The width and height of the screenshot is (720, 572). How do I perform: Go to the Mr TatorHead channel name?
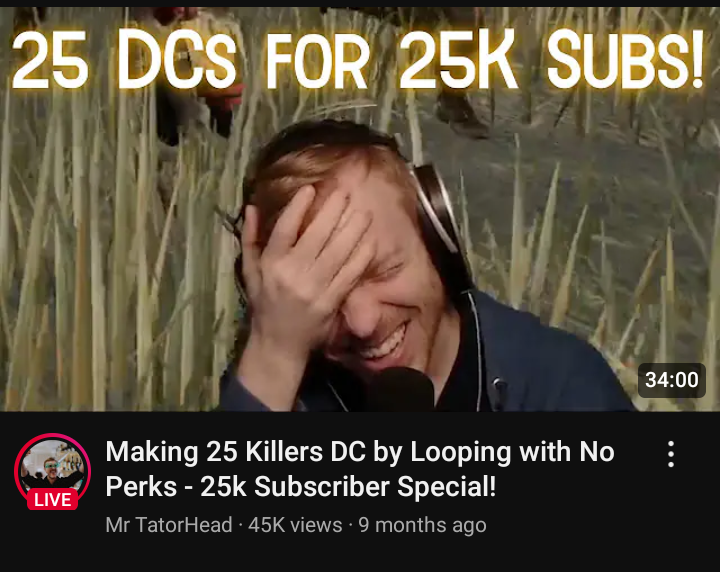pyautogui.click(x=169, y=525)
